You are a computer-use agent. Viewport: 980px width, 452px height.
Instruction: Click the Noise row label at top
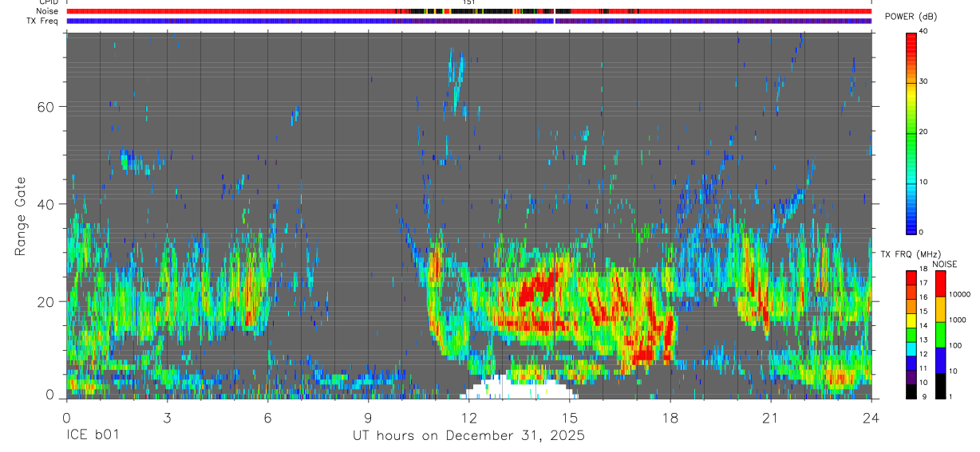click(x=46, y=11)
